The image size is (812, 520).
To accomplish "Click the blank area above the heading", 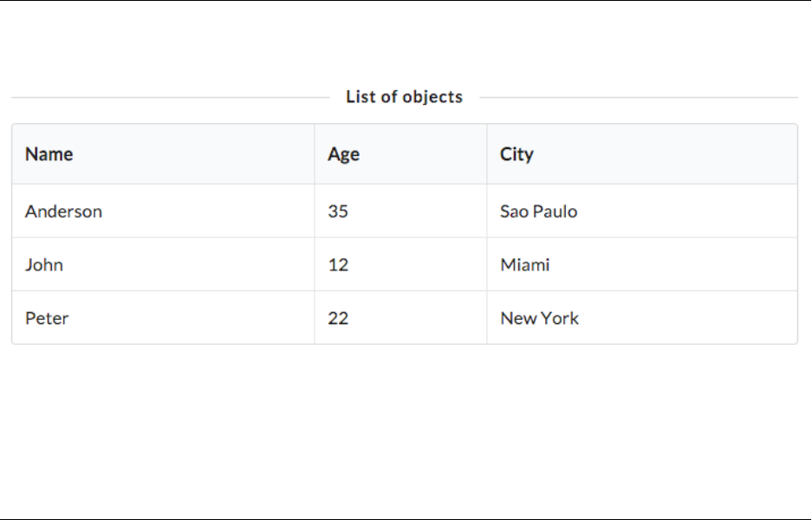I will [404, 43].
